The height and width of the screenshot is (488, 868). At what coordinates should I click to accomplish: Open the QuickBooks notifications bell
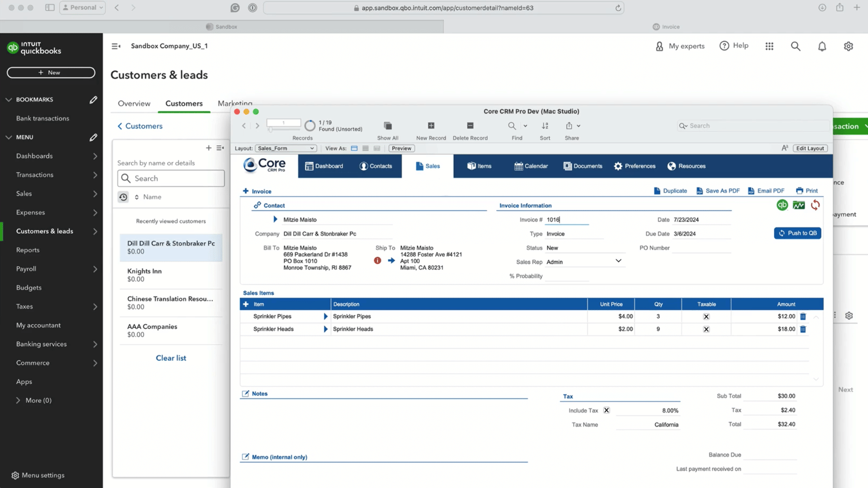(822, 46)
